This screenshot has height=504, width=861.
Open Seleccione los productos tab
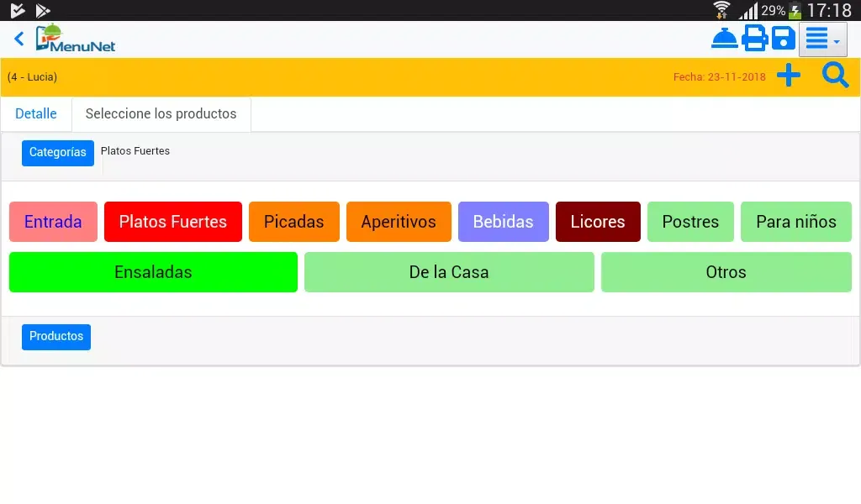[161, 113]
